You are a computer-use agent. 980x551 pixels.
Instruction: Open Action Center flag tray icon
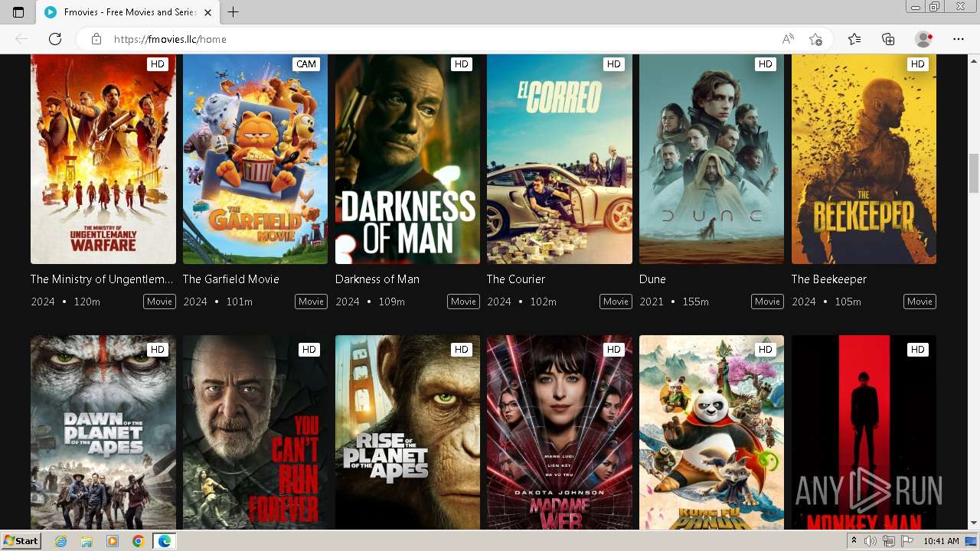[906, 541]
